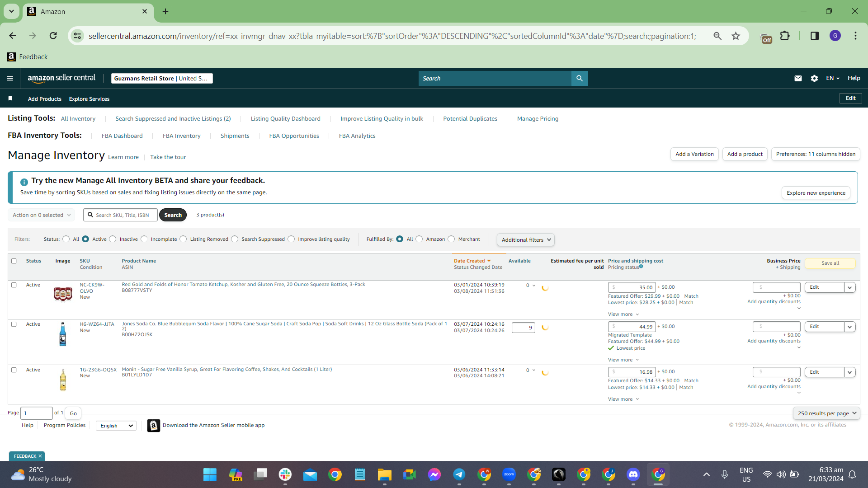
Task: Select the Listing Removed status filter
Action: [184, 239]
